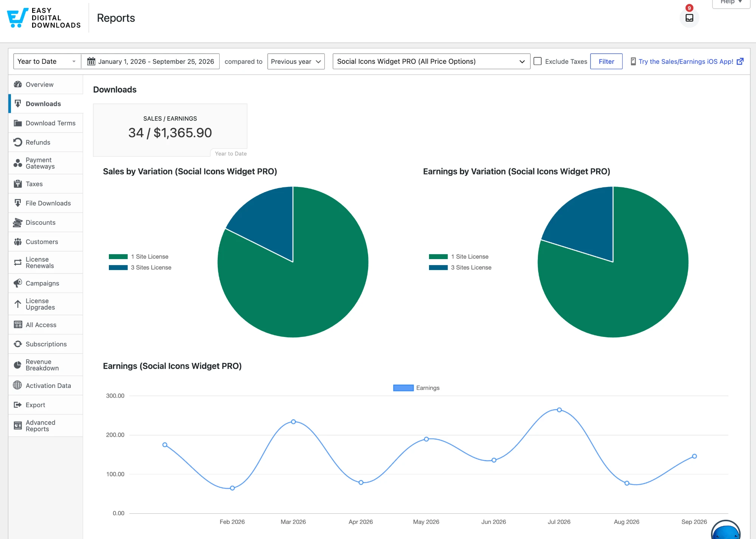The height and width of the screenshot is (539, 756).
Task: Toggle the Earnings series in line chart legend
Action: pyautogui.click(x=416, y=388)
